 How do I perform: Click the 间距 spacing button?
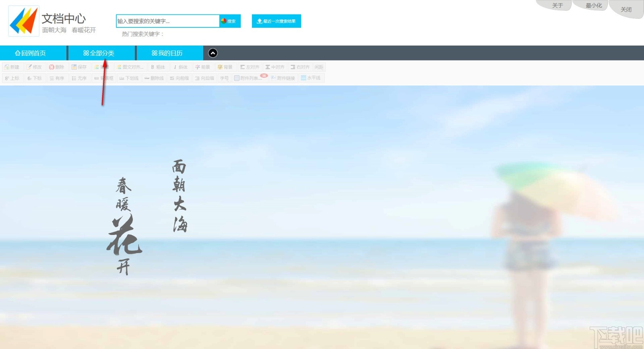(319, 67)
